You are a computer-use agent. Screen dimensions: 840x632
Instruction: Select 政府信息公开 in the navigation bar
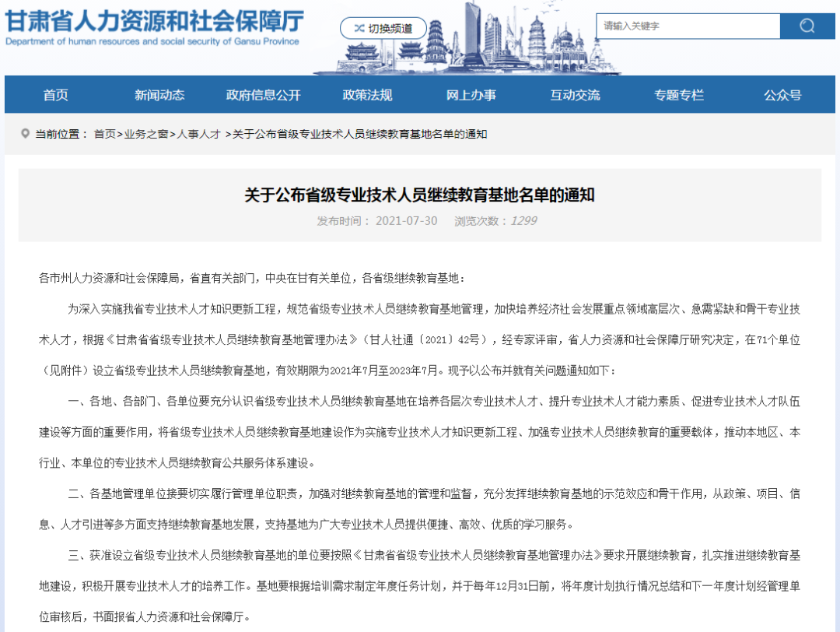[263, 95]
